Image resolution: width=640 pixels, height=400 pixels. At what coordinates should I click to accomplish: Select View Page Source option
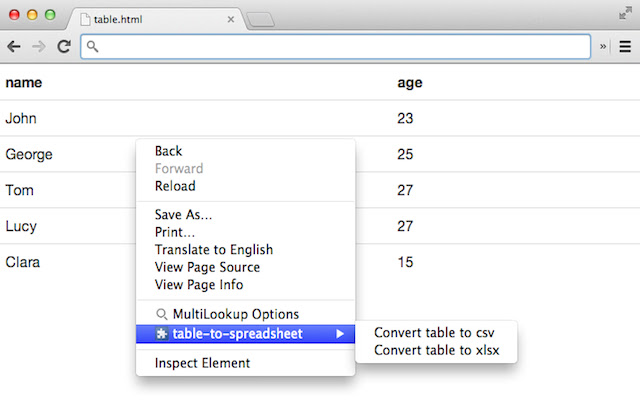tap(207, 267)
